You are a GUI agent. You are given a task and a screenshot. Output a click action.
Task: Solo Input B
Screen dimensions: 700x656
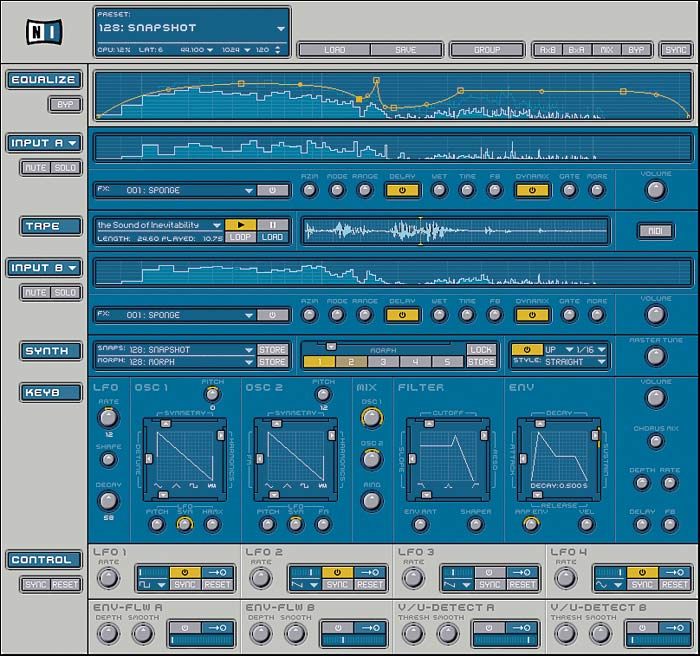tap(65, 292)
